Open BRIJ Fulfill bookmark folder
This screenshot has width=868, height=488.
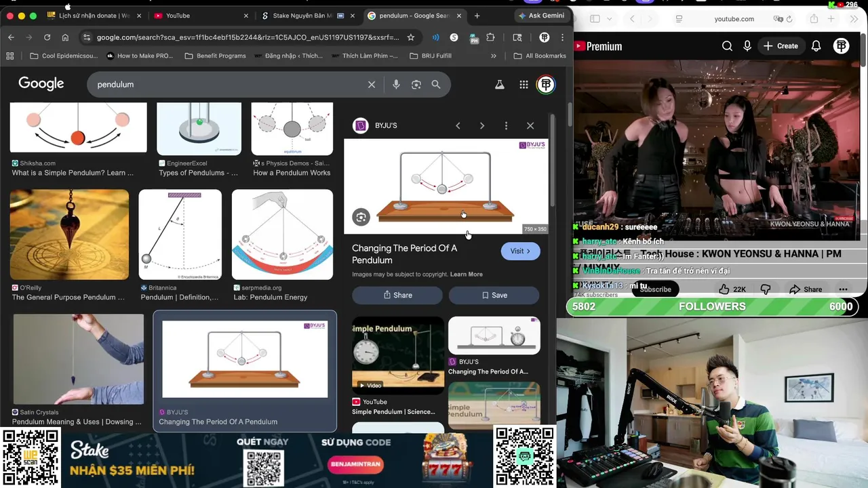430,56
